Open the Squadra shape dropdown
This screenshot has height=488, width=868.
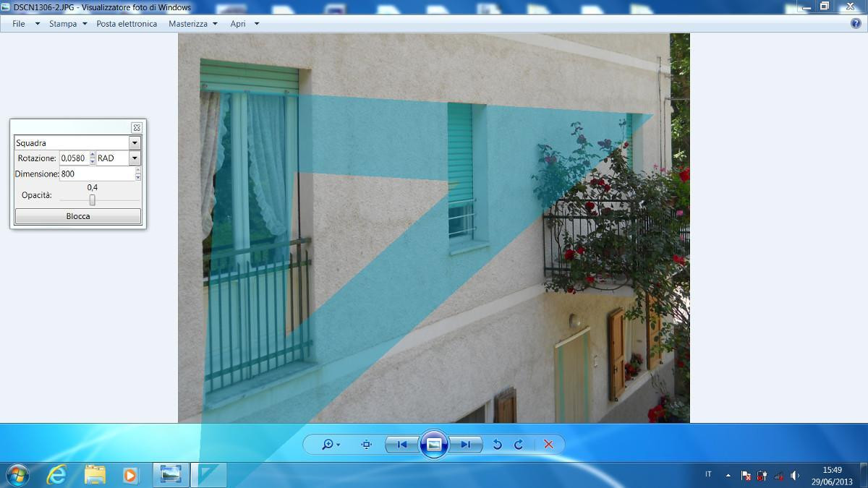(x=135, y=143)
